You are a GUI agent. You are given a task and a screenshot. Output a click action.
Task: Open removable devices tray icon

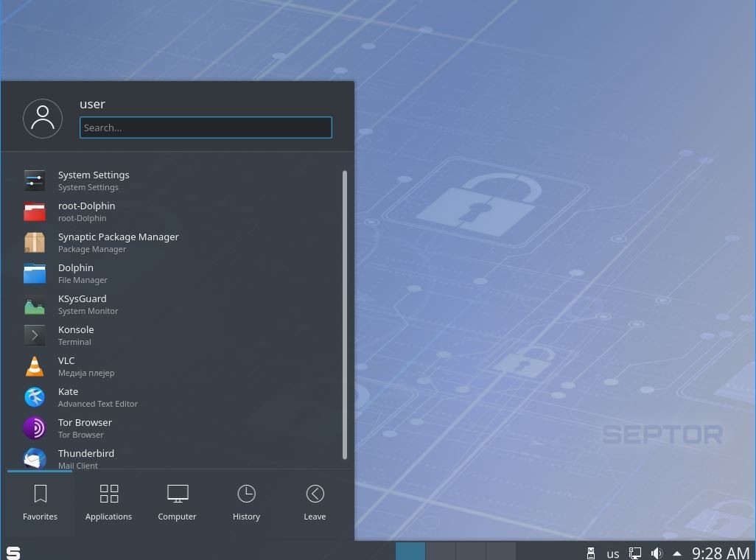click(591, 553)
